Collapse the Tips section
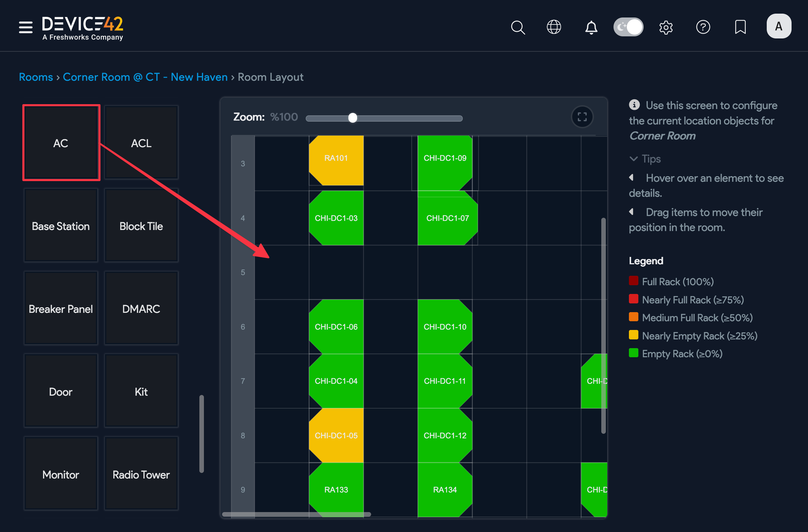 [x=633, y=159]
